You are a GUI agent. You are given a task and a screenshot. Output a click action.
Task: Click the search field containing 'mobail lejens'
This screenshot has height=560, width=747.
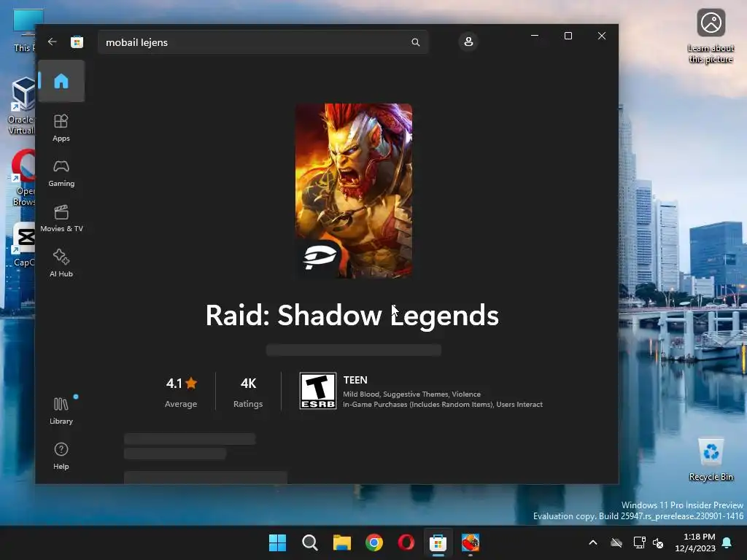263,42
